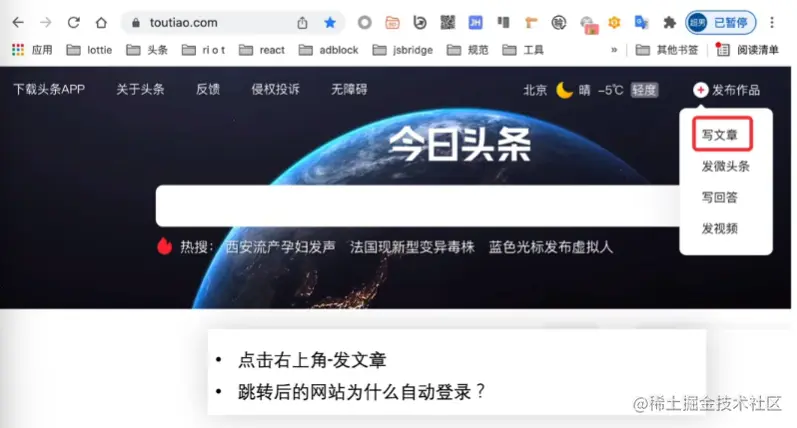Open the puzzle-piece extensions menu
Image resolution: width=797 pixels, height=428 pixels.
click(x=669, y=22)
